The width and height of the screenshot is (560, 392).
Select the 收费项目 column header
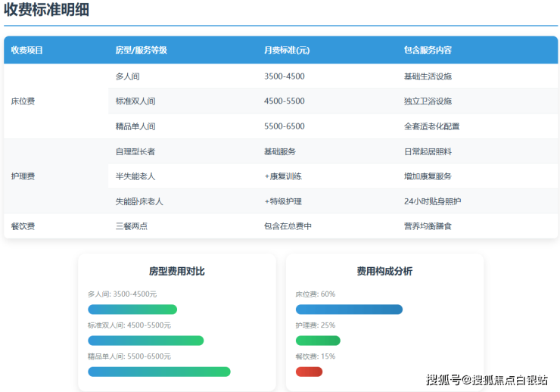coord(27,50)
